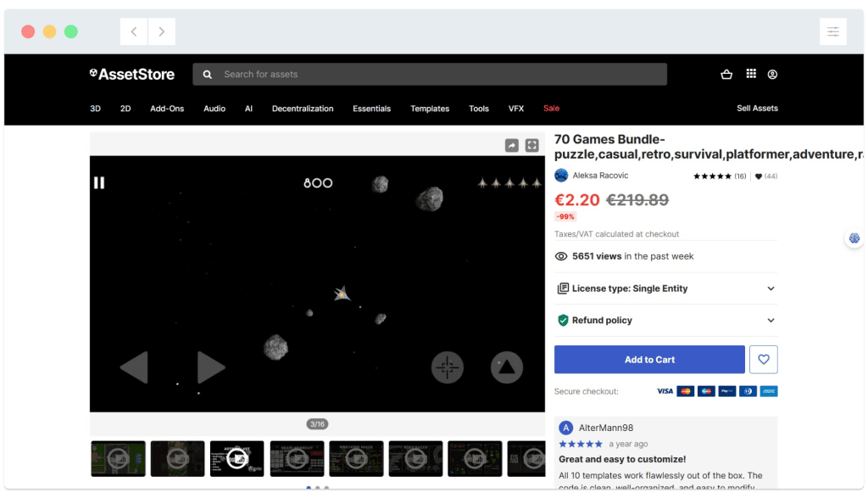The width and height of the screenshot is (868, 498).
Task: Open the 2D category menu
Action: pos(125,109)
